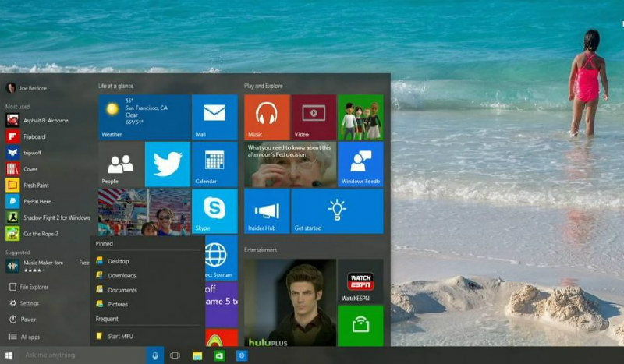The height and width of the screenshot is (364, 624).
Task: Launch the WatchESPN tile
Action: pyautogui.click(x=360, y=281)
